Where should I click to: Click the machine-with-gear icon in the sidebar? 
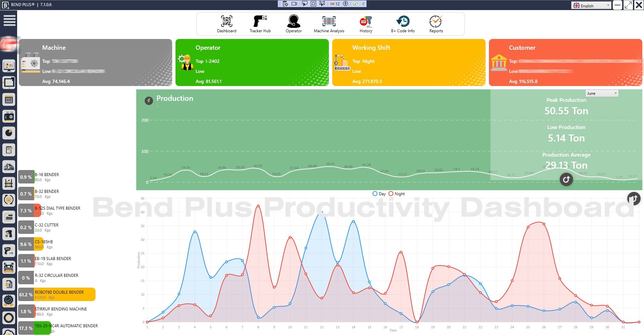coord(9,116)
